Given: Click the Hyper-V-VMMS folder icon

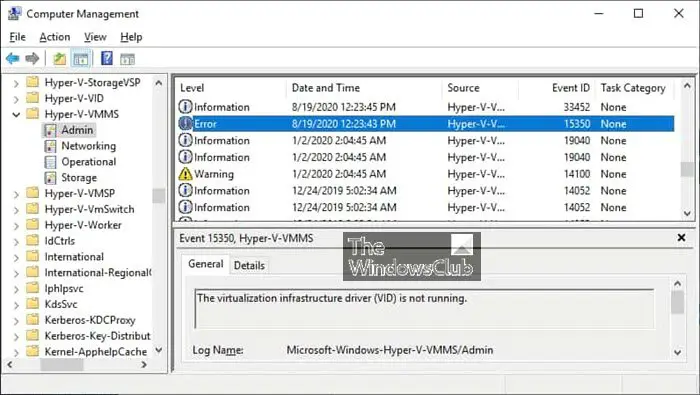Looking at the screenshot, I should tap(33, 114).
